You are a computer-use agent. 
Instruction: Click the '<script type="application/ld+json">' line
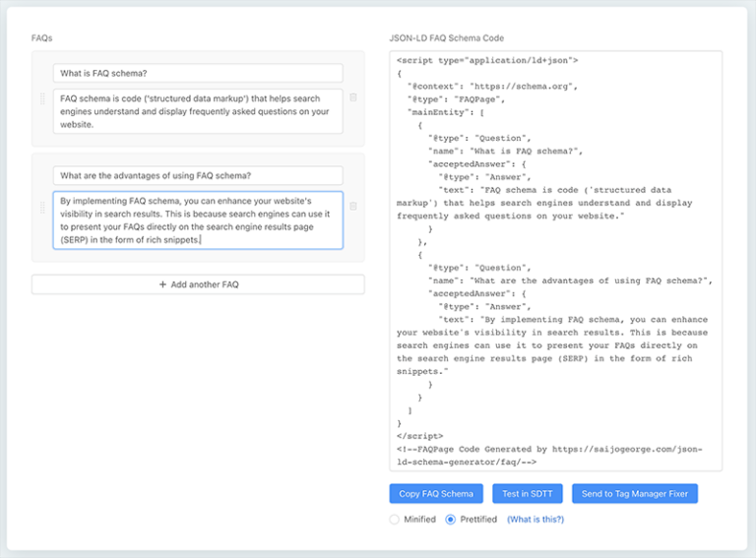(x=487, y=60)
